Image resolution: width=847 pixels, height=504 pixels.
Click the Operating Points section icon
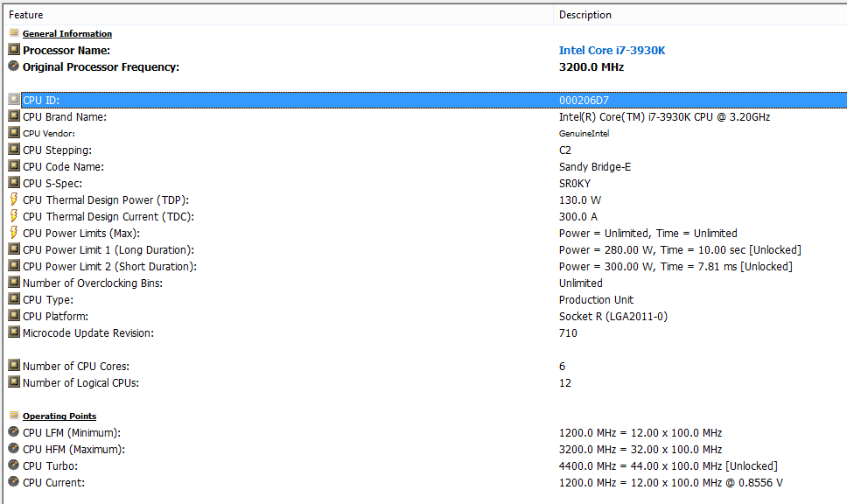pyautogui.click(x=14, y=416)
